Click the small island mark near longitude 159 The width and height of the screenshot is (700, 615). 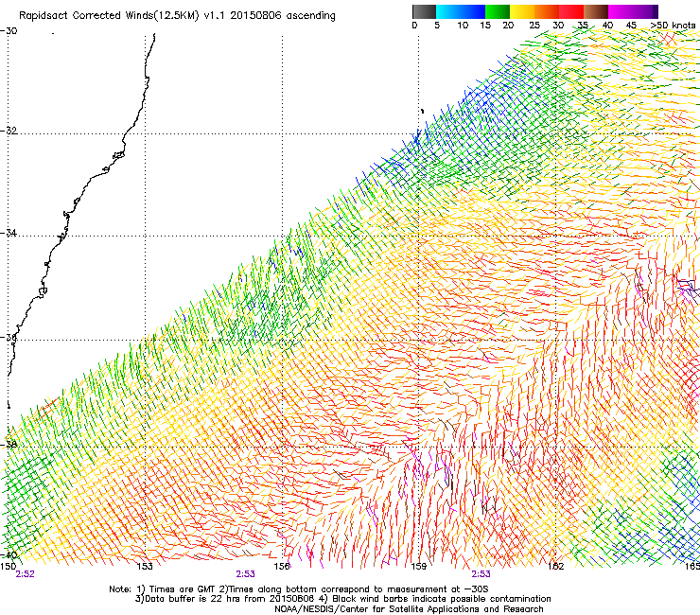tap(422, 111)
